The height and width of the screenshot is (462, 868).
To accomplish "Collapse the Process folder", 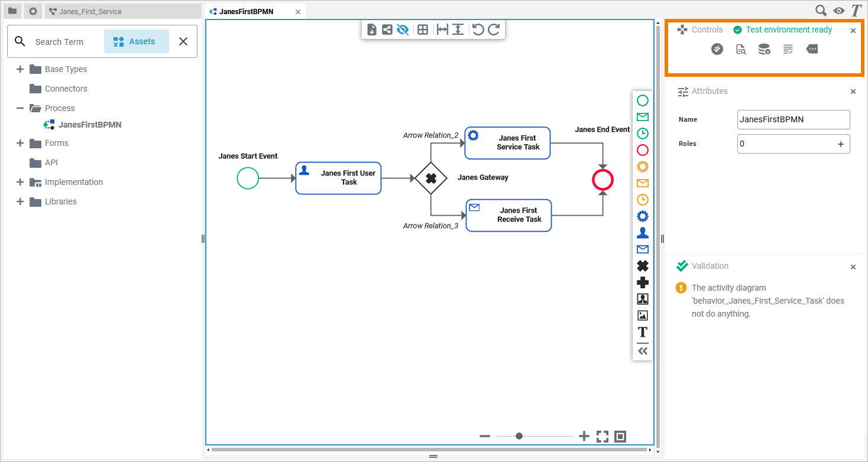I will 20,108.
